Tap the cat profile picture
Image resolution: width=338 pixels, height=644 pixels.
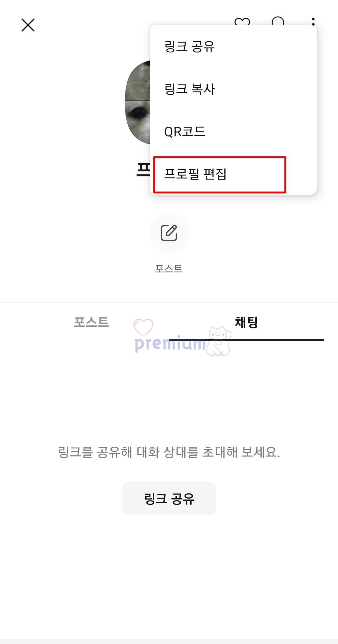click(x=137, y=102)
